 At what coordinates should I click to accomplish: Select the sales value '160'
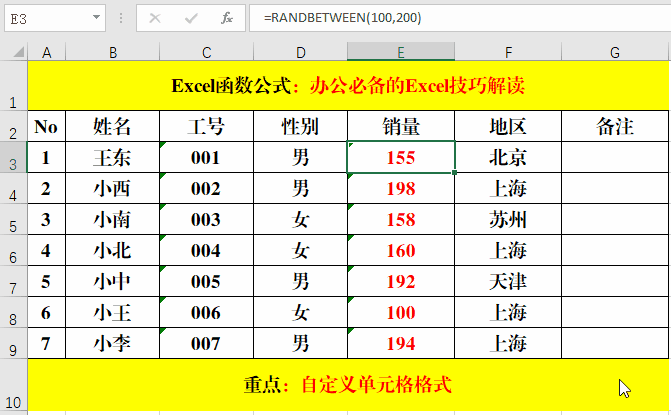[401, 250]
